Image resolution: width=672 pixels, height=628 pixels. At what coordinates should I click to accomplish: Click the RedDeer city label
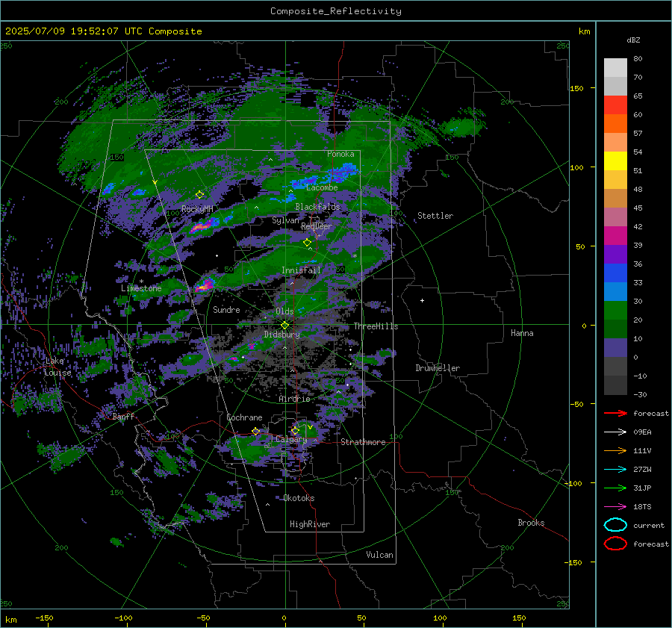[x=317, y=226]
